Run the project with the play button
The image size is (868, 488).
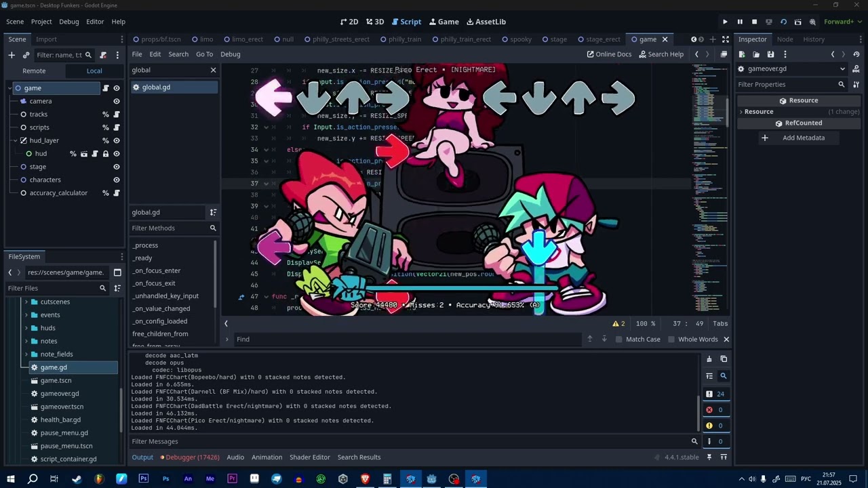[x=725, y=22]
